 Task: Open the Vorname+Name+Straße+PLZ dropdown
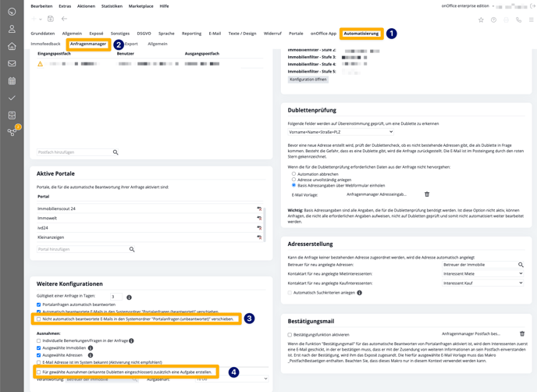[341, 132]
